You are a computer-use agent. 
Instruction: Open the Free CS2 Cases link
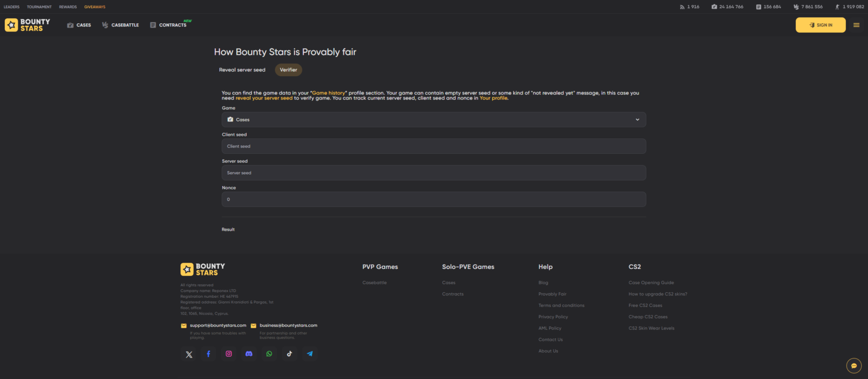coord(645,305)
